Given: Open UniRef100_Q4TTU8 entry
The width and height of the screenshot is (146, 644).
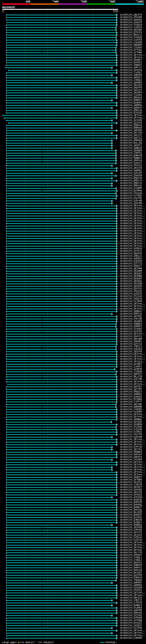Looking at the screenshot, I should [x=131, y=133].
